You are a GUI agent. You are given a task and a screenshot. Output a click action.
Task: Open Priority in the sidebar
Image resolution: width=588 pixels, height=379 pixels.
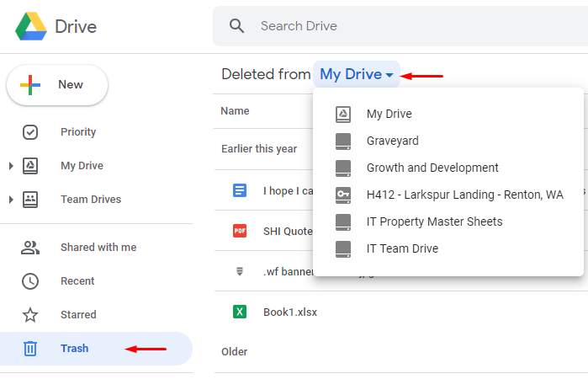(78, 132)
